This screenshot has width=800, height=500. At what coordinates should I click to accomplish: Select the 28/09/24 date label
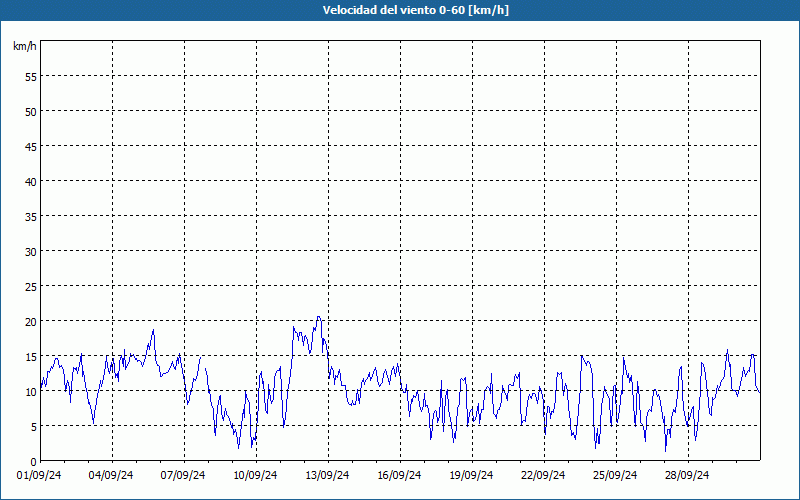pyautogui.click(x=687, y=475)
